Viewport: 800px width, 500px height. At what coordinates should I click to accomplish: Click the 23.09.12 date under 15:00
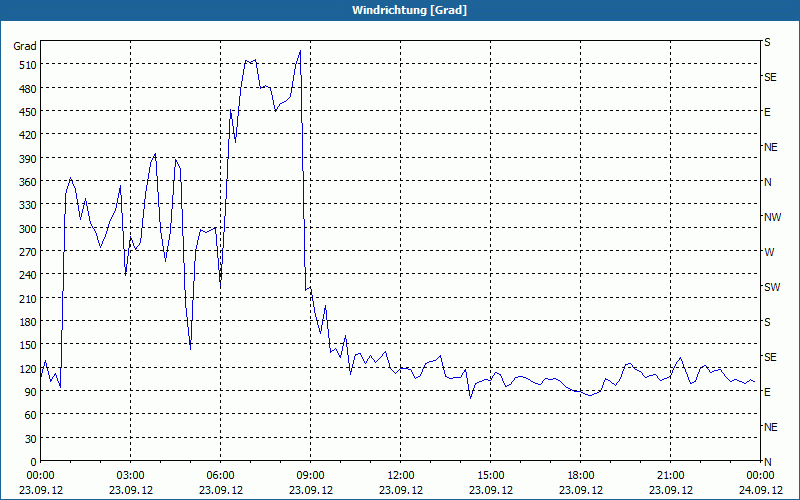[x=490, y=490]
